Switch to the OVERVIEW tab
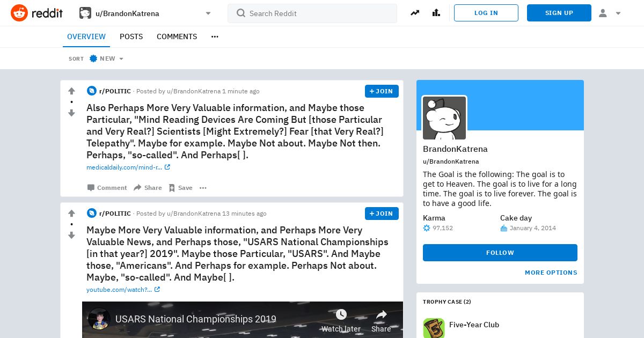Image resolution: width=644 pixels, height=338 pixels. pyautogui.click(x=86, y=36)
